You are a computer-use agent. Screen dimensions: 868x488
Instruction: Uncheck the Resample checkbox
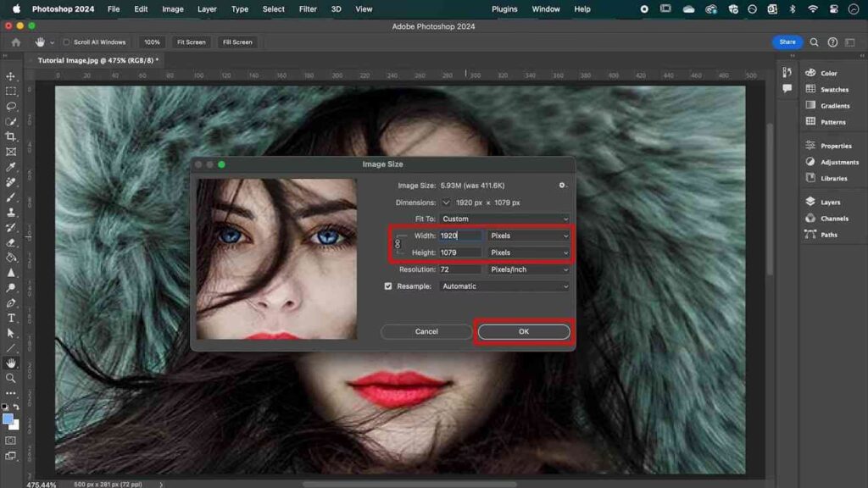point(388,286)
